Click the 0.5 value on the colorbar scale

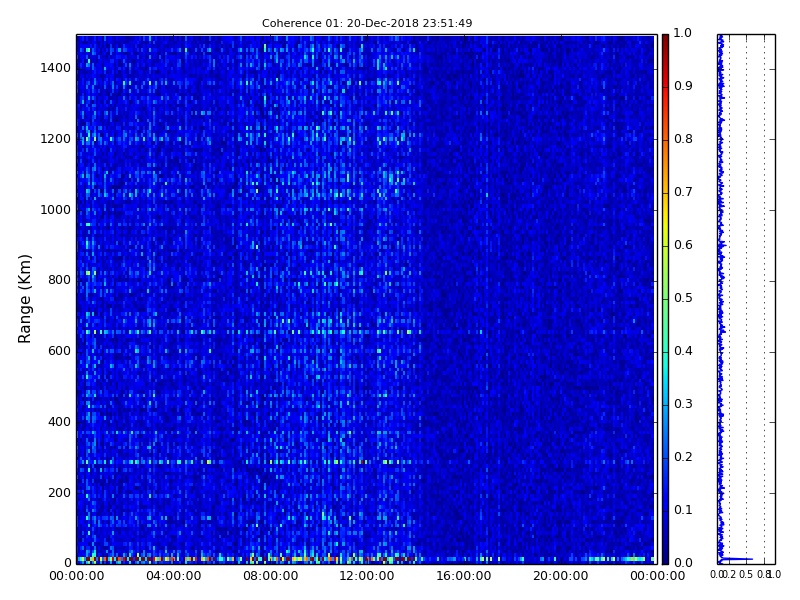(683, 298)
